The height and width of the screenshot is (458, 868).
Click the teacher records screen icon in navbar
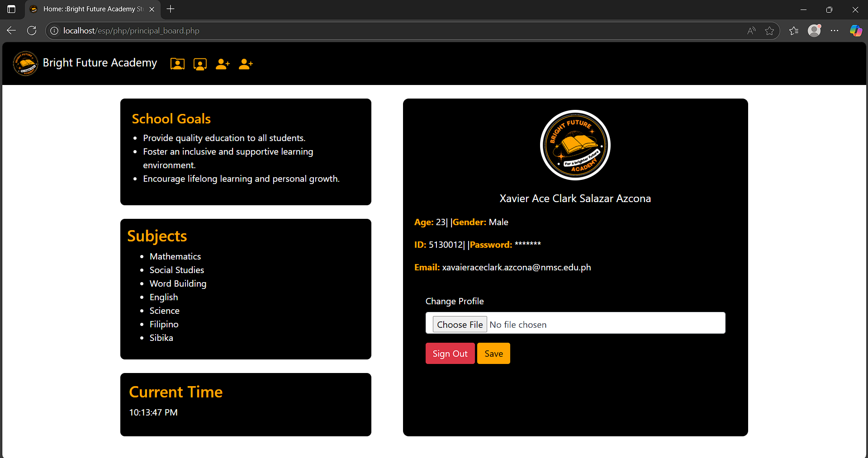(200, 64)
